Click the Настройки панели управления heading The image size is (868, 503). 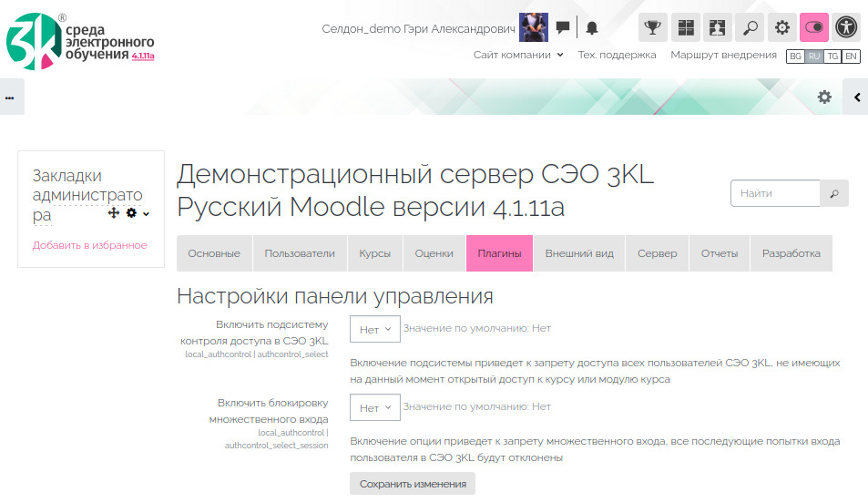[335, 296]
